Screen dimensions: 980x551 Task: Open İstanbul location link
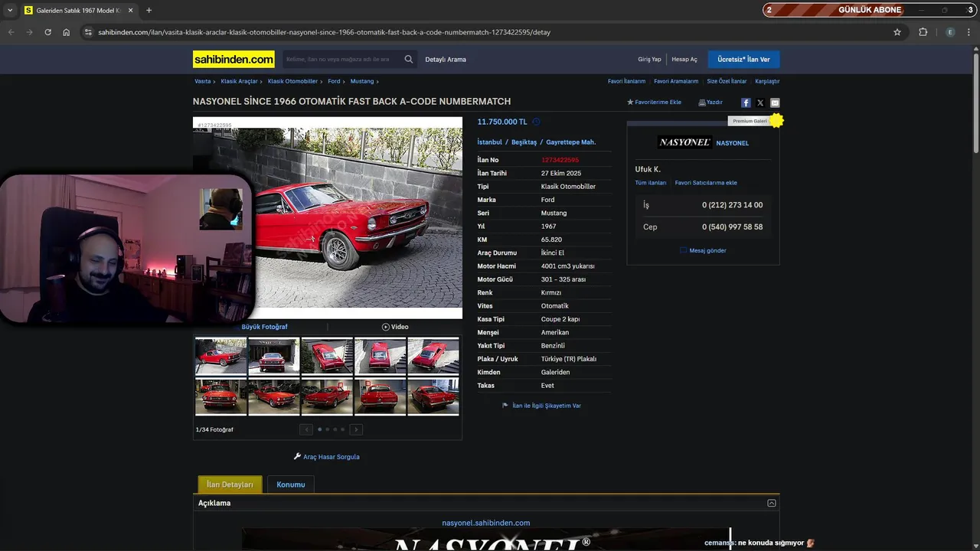(x=489, y=142)
